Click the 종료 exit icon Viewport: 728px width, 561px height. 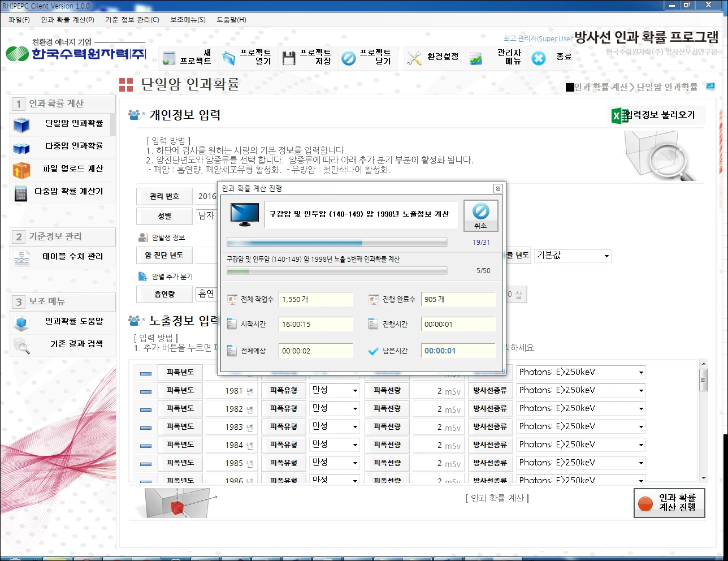coord(539,58)
